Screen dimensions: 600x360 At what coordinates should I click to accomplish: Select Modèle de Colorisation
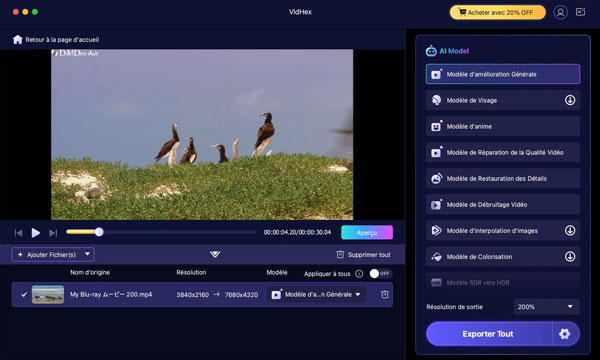pyautogui.click(x=503, y=256)
